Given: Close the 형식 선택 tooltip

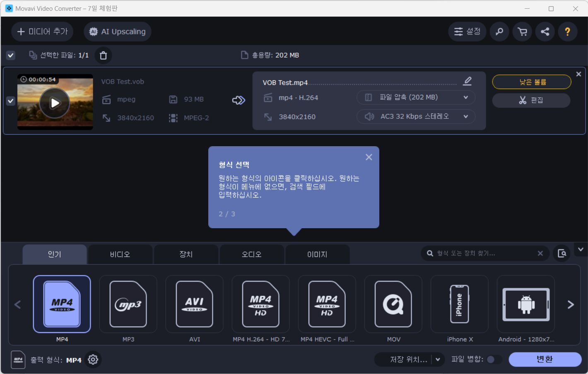Looking at the screenshot, I should pyautogui.click(x=369, y=157).
